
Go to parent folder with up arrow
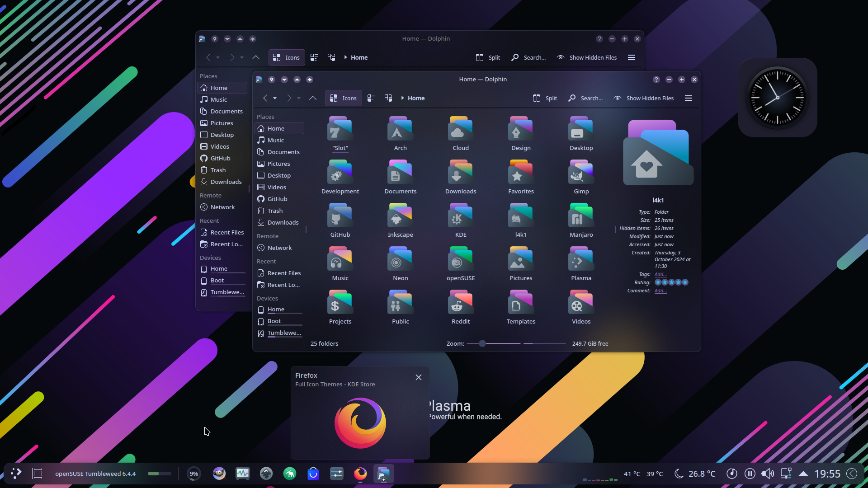pos(313,98)
